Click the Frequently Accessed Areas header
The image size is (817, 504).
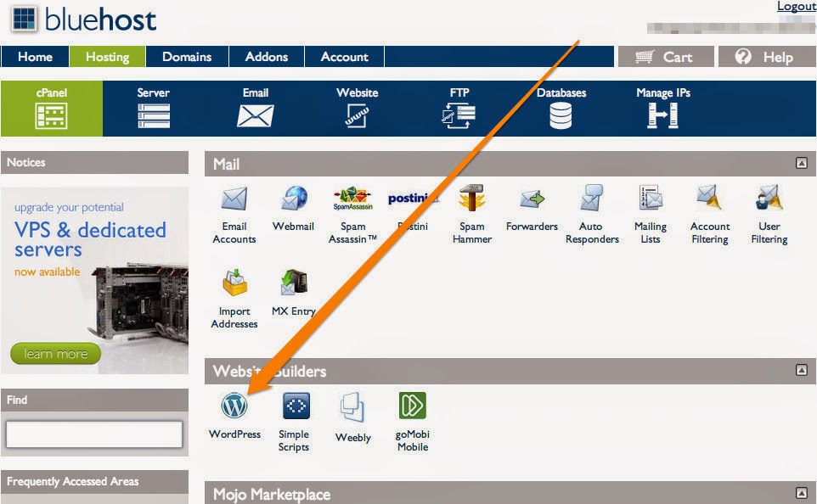point(95,482)
